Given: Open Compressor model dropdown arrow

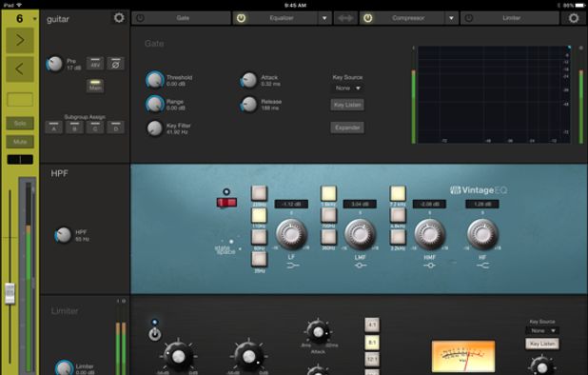Looking at the screenshot, I should coord(452,18).
